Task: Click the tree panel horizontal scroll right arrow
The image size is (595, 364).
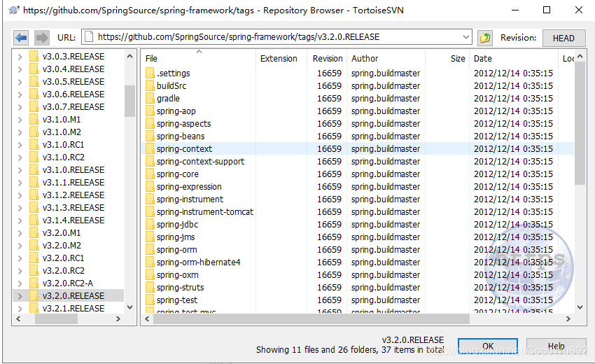Action: [x=118, y=318]
